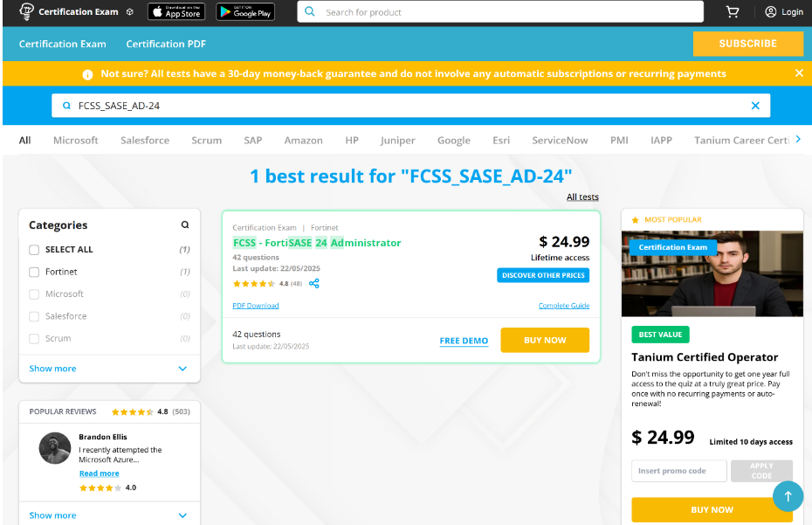This screenshot has height=525, width=812.
Task: Click BUY NOW for FortiSASE exam
Action: pos(545,340)
